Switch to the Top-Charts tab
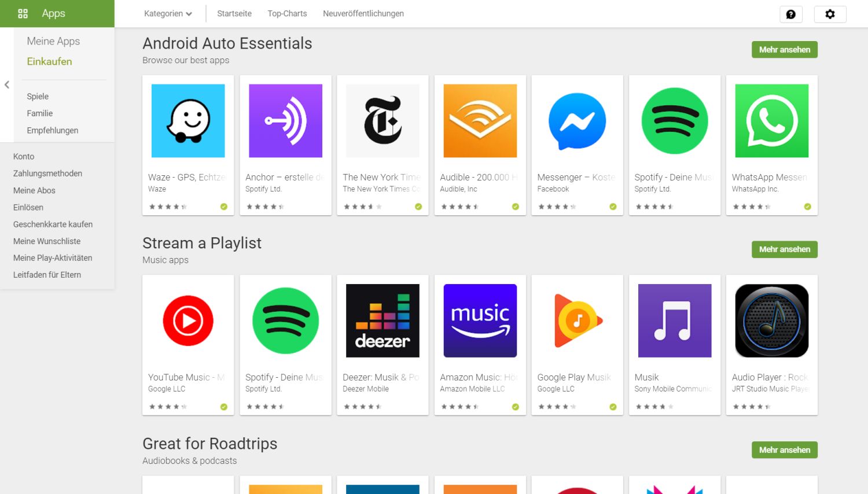 (287, 13)
